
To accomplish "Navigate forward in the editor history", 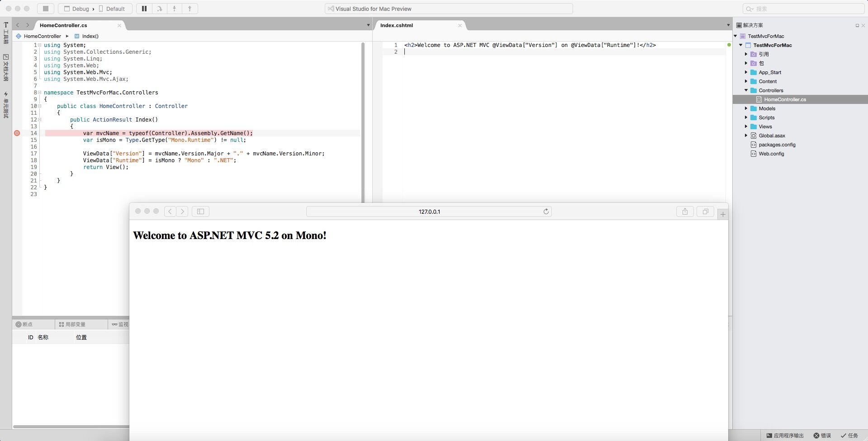I will point(28,25).
